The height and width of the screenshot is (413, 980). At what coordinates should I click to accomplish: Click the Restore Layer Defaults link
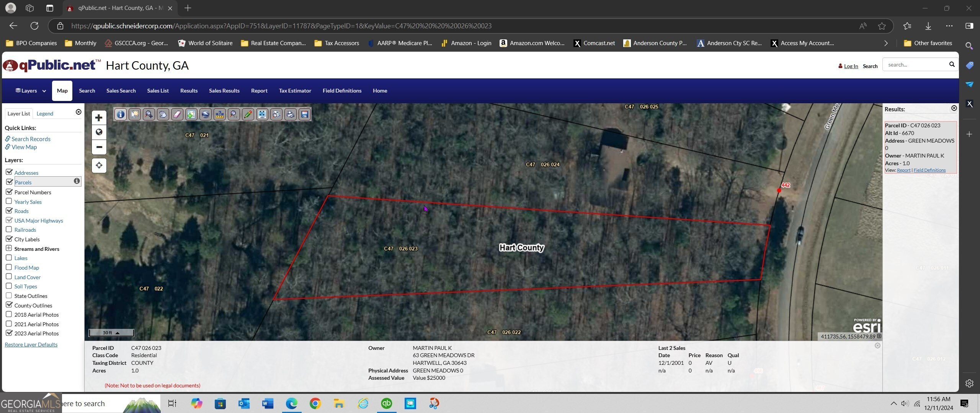coord(31,345)
